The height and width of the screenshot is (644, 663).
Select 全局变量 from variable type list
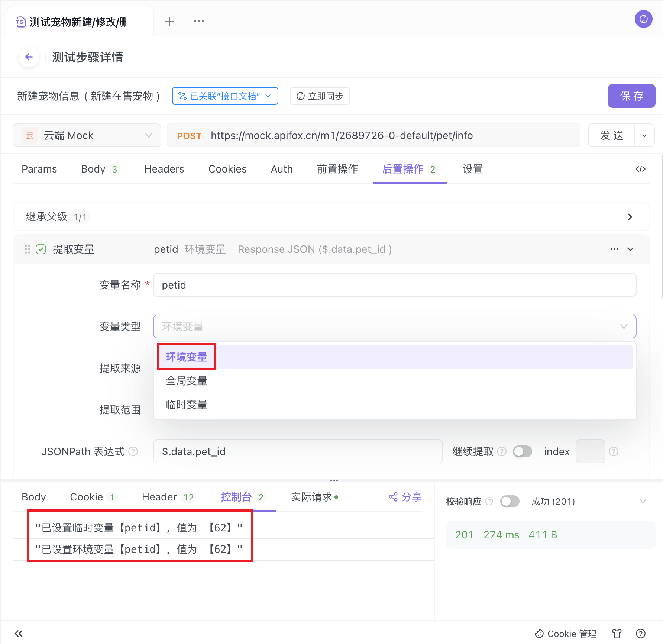[x=187, y=381]
